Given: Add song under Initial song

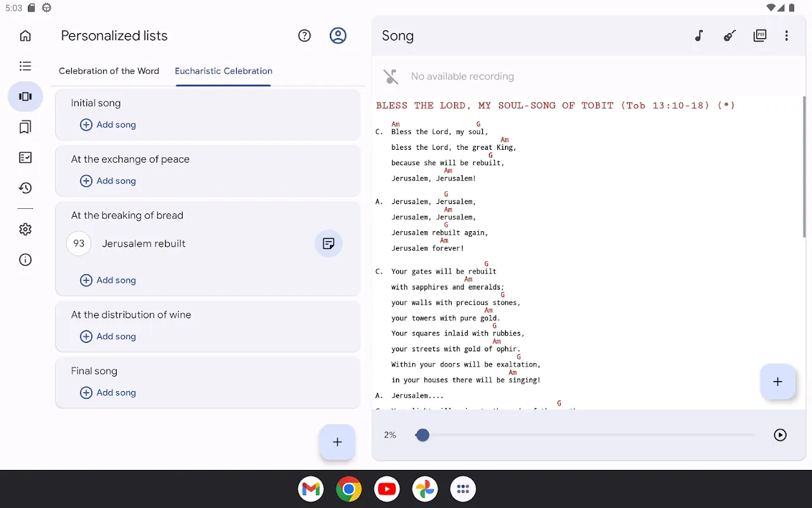Looking at the screenshot, I should tap(108, 125).
